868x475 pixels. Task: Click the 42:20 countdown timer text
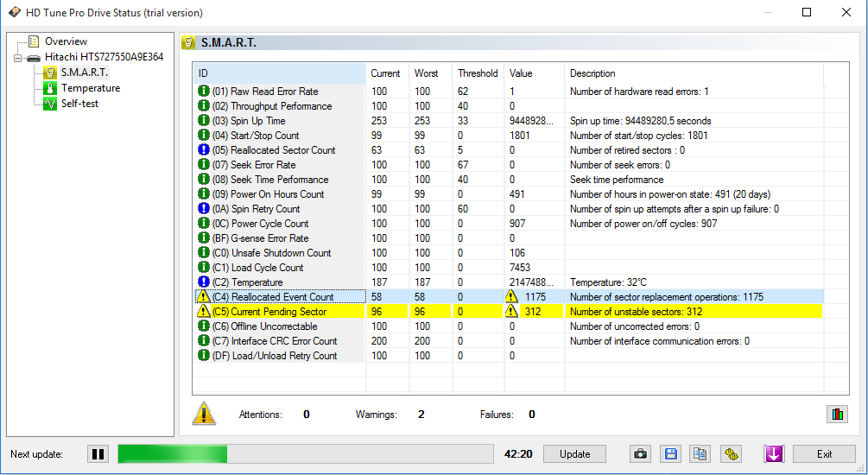pyautogui.click(x=518, y=454)
